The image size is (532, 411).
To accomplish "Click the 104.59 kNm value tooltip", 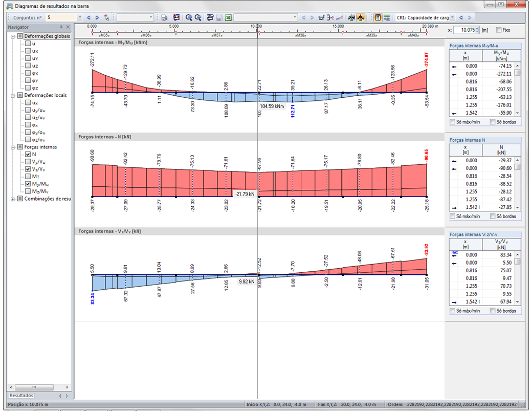I will [272, 106].
